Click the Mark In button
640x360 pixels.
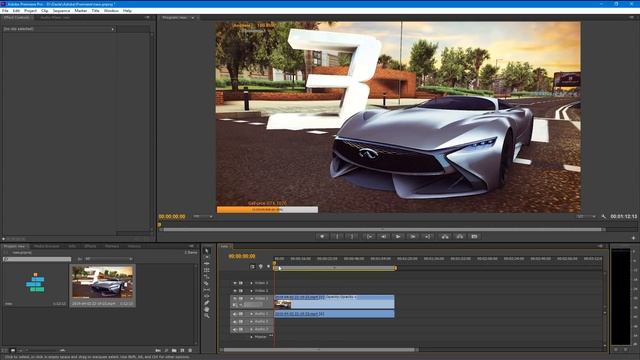coord(337,236)
